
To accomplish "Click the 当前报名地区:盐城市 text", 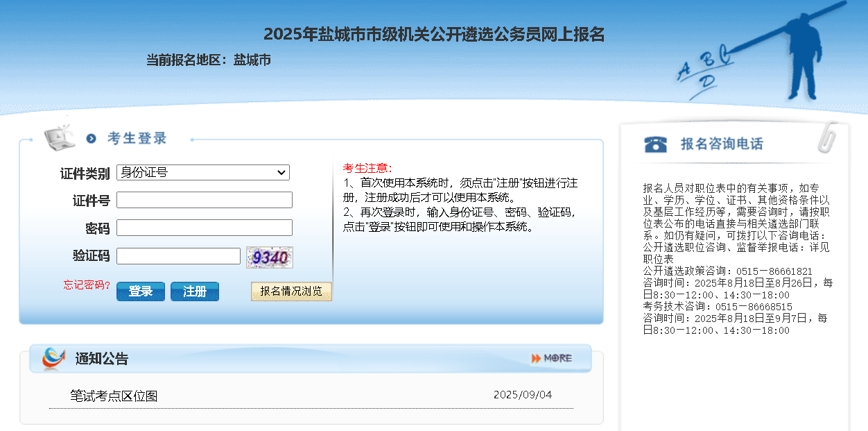I will pos(208,60).
